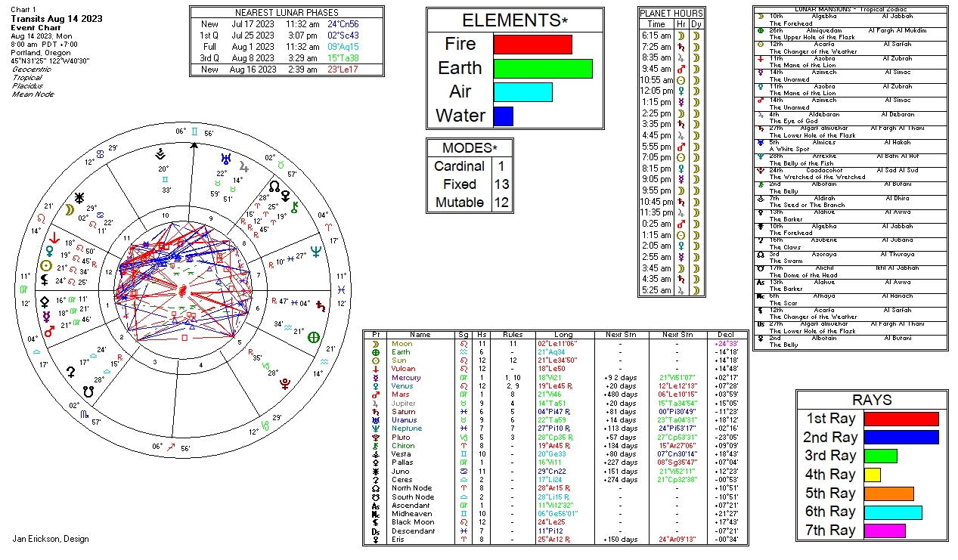
Task: Click the Neptune glyph in the planet table
Action: click(x=375, y=429)
